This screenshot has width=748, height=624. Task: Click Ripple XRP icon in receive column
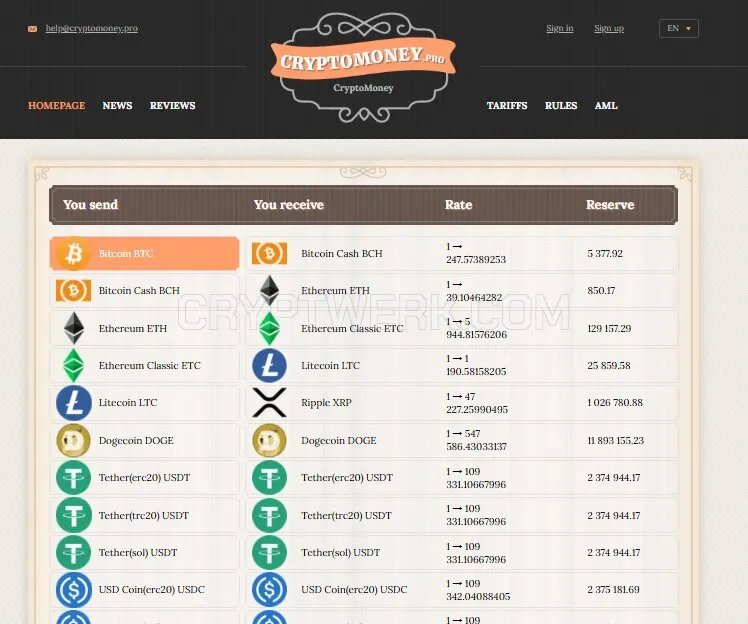pos(270,403)
